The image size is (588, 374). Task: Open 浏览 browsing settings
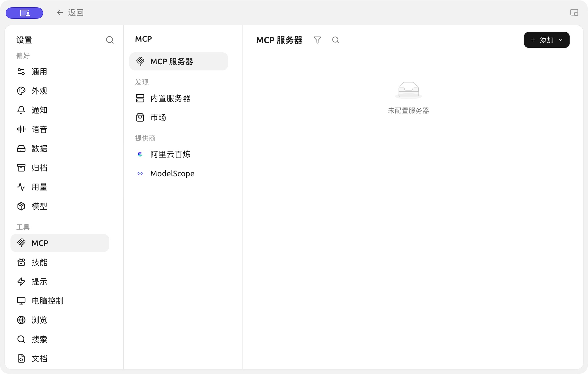point(60,320)
